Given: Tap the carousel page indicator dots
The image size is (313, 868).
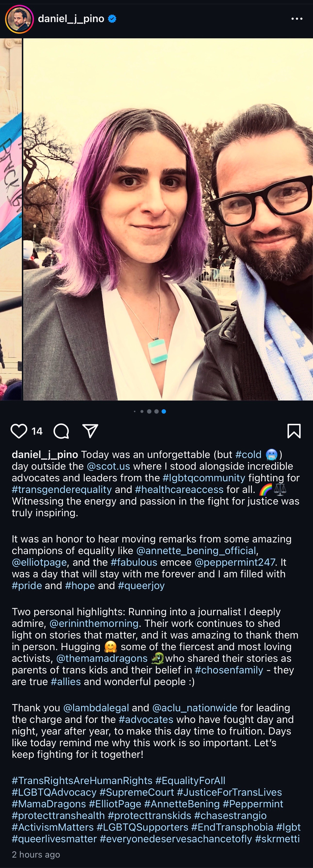Looking at the screenshot, I should tap(150, 411).
